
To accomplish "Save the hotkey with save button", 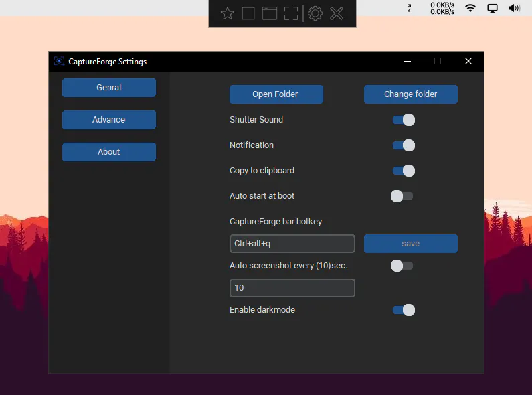I will [410, 244].
